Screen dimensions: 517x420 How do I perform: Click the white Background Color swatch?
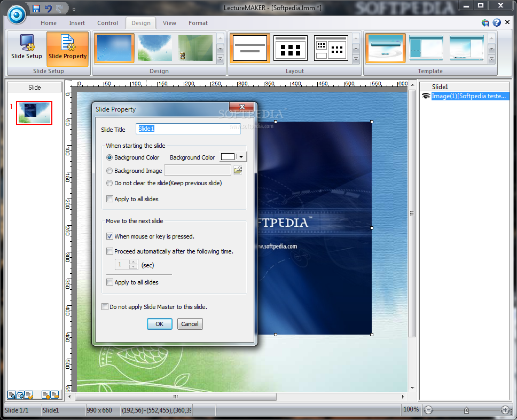(228, 157)
